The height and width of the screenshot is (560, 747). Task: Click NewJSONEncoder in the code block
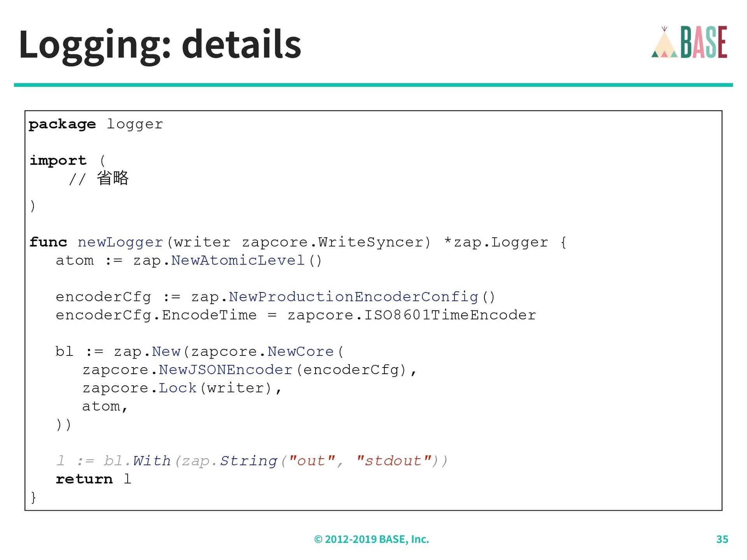click(226, 369)
